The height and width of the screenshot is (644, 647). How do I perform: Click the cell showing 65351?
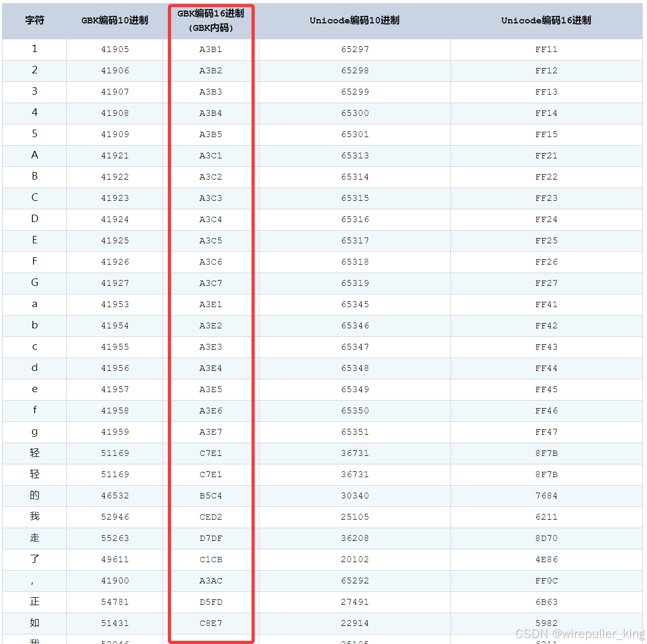pos(355,432)
